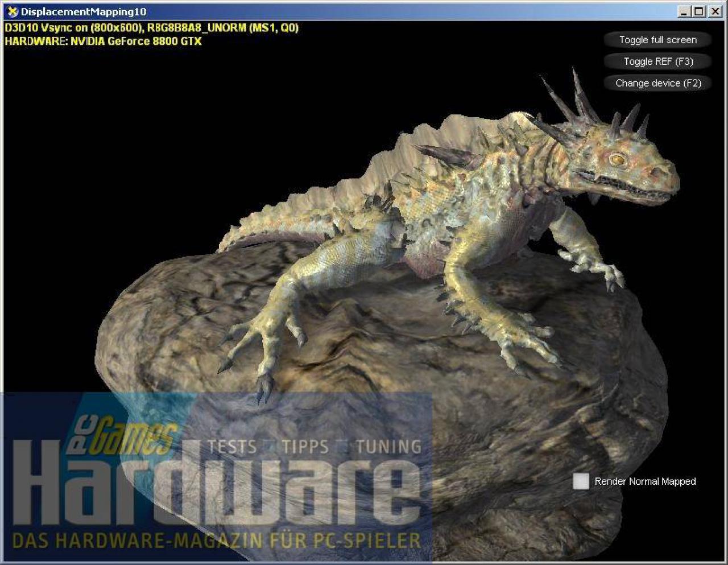Click the DirectX app icon in title bar
Viewport: 728px width, 565px height.
(12, 11)
